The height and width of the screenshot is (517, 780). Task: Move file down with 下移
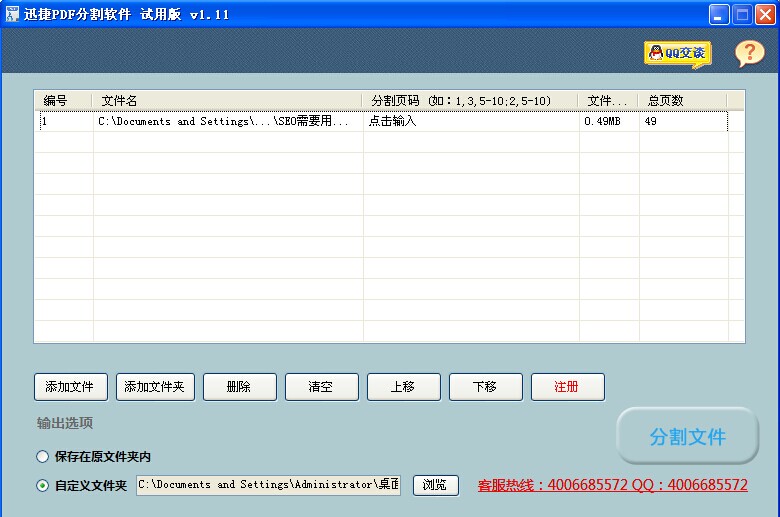point(486,387)
